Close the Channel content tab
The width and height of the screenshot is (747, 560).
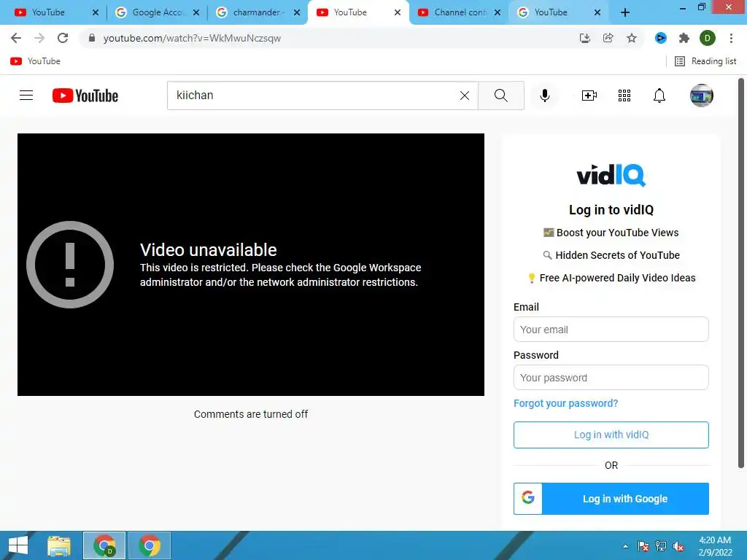click(x=498, y=12)
